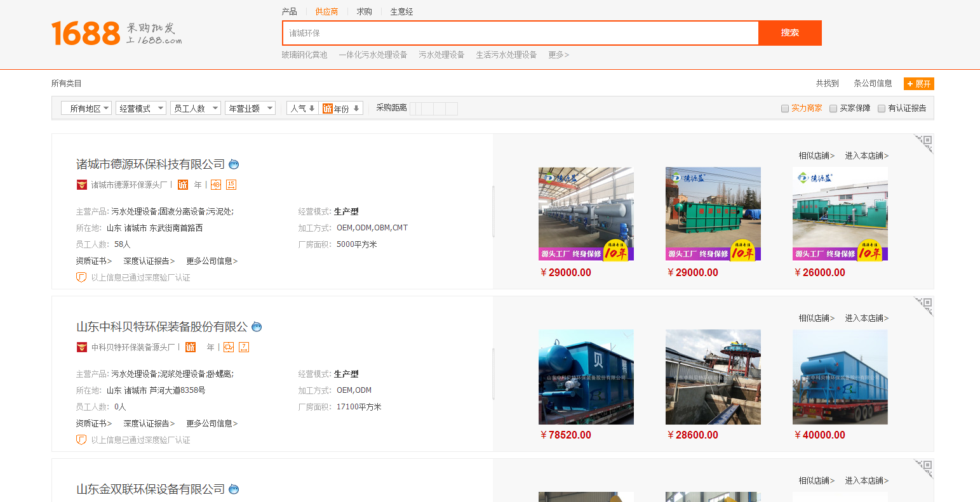980x502 pixels.
Task: Open ¥28600.00 product thumbnail
Action: pos(713,377)
